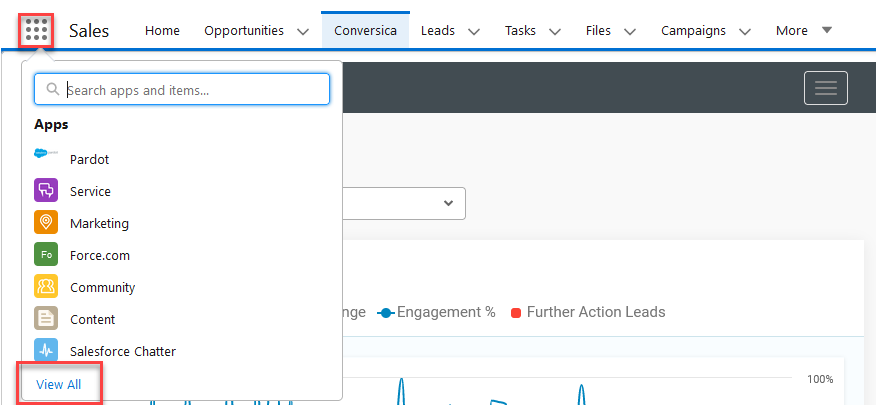
Task: Switch to the Tasks tab
Action: point(520,31)
